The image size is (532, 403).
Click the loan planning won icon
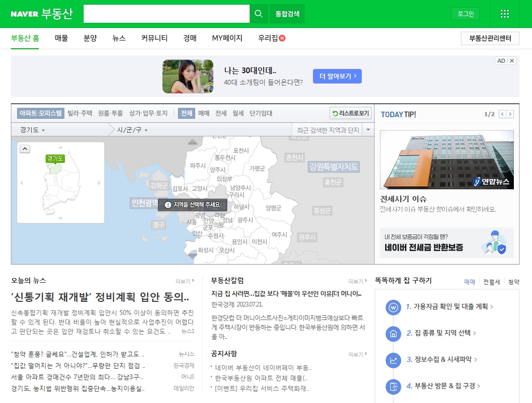pyautogui.click(x=393, y=308)
